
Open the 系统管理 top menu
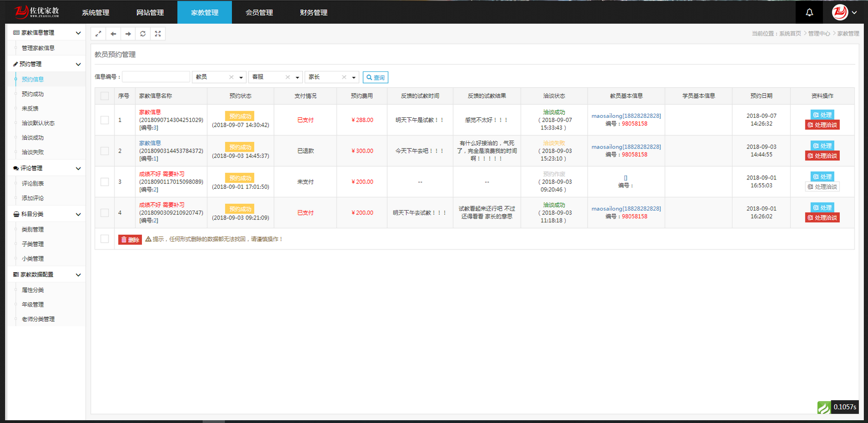(96, 13)
